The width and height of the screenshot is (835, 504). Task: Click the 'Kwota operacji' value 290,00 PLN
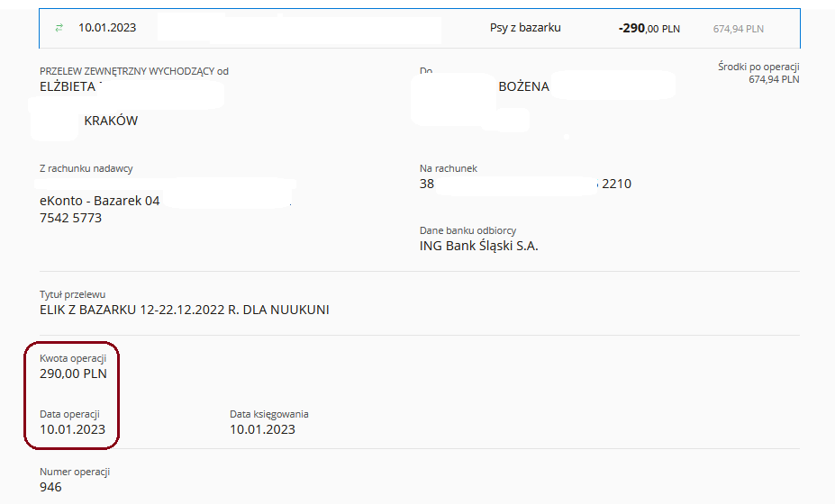tap(73, 373)
